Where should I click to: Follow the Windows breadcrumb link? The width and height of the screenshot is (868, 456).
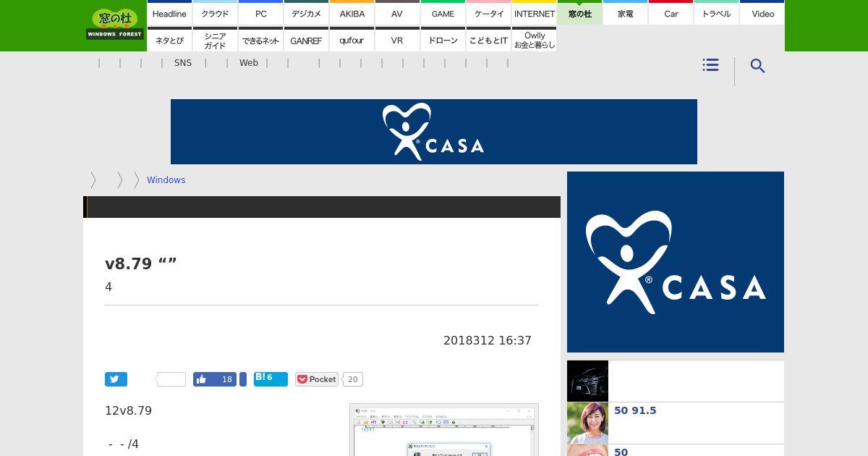pyautogui.click(x=166, y=180)
